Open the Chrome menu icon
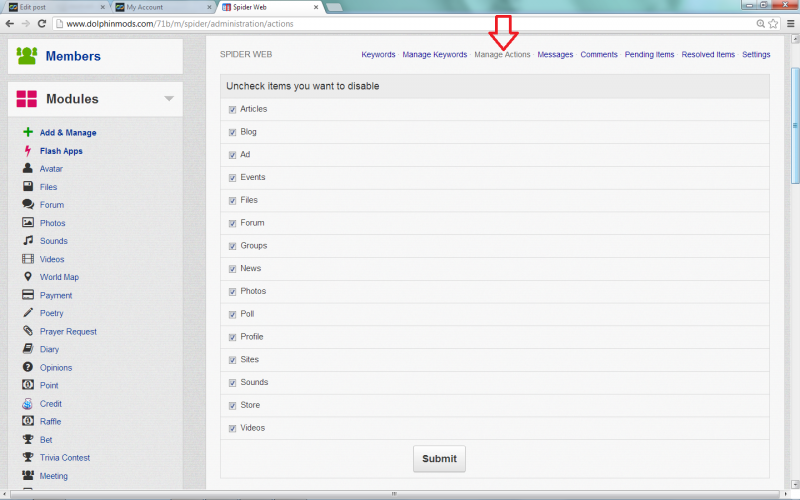The image size is (800, 500). click(790, 23)
